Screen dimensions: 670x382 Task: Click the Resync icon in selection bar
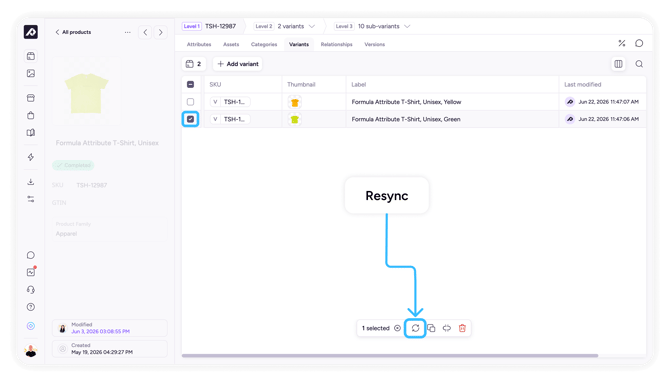(415, 328)
